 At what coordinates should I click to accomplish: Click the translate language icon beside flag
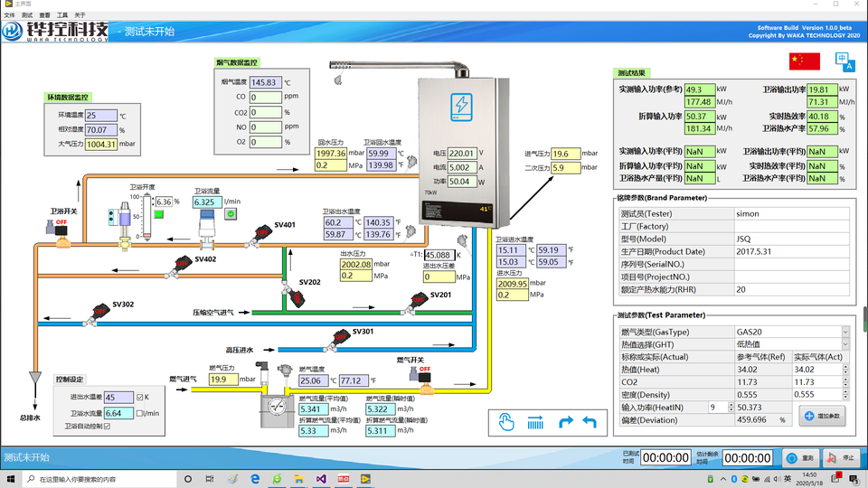pyautogui.click(x=845, y=61)
